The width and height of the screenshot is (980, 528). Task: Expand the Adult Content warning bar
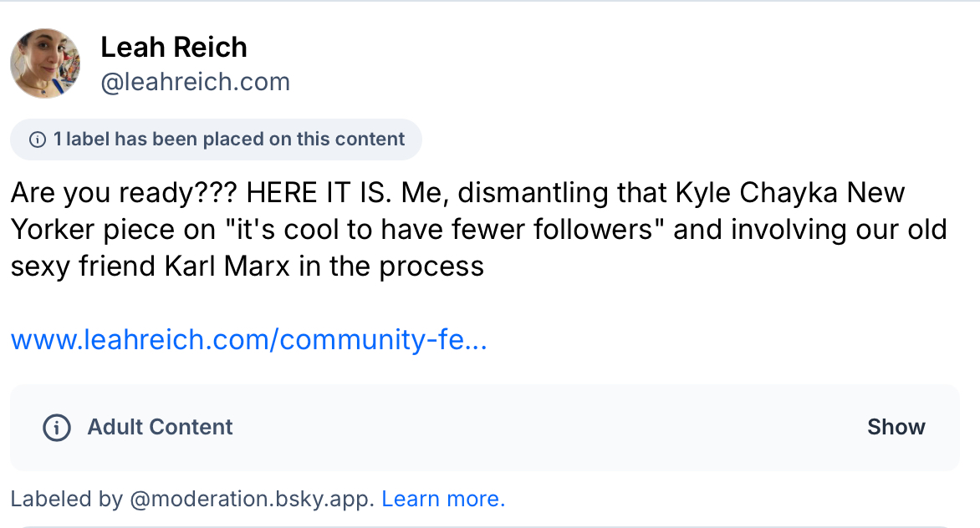click(485, 427)
